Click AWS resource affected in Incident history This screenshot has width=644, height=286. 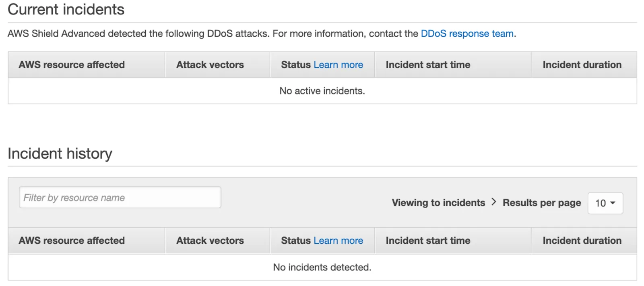[x=72, y=240]
